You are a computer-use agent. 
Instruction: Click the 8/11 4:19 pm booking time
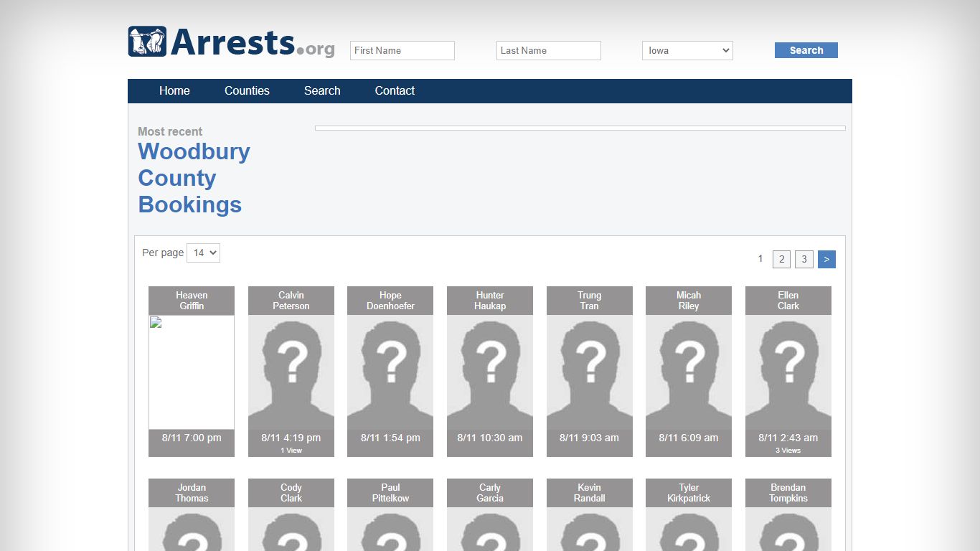(x=291, y=438)
